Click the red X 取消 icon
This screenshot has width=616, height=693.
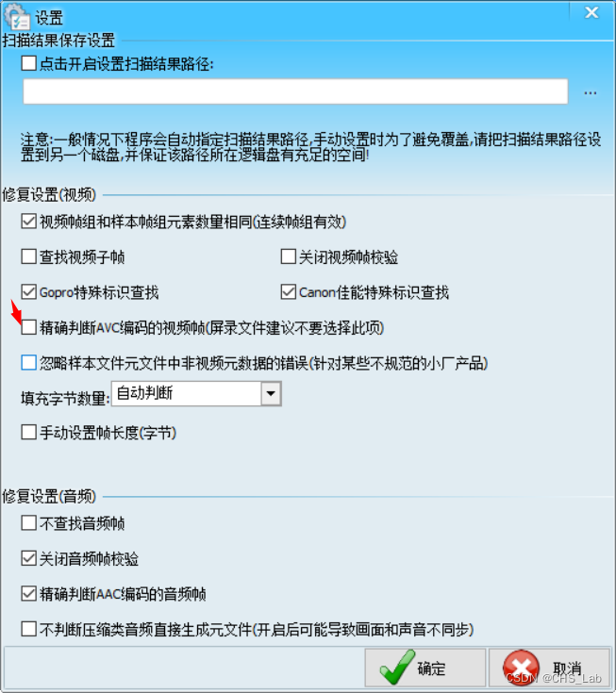click(x=521, y=668)
